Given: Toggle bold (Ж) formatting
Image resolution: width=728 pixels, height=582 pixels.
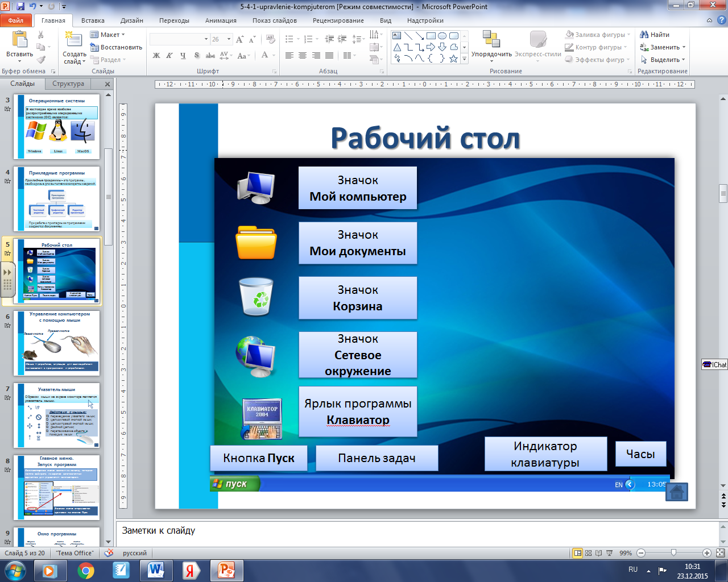Looking at the screenshot, I should [156, 55].
